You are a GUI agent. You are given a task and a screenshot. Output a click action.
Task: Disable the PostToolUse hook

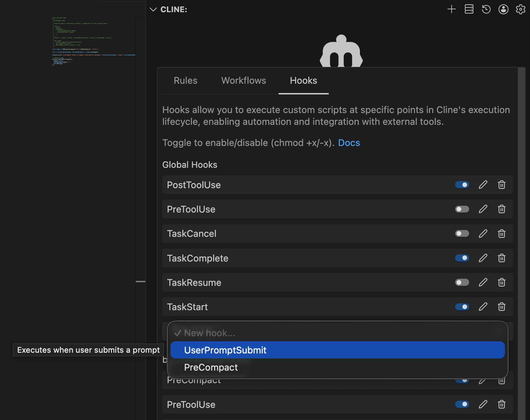(462, 185)
